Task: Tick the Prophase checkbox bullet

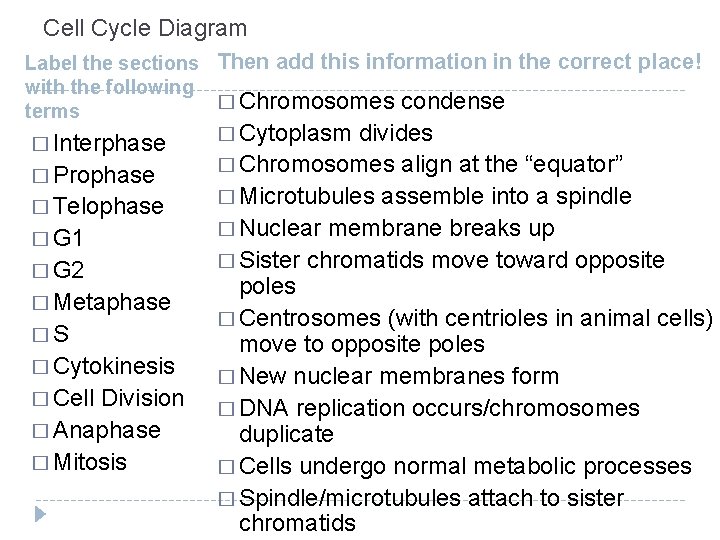Action: [x=40, y=175]
